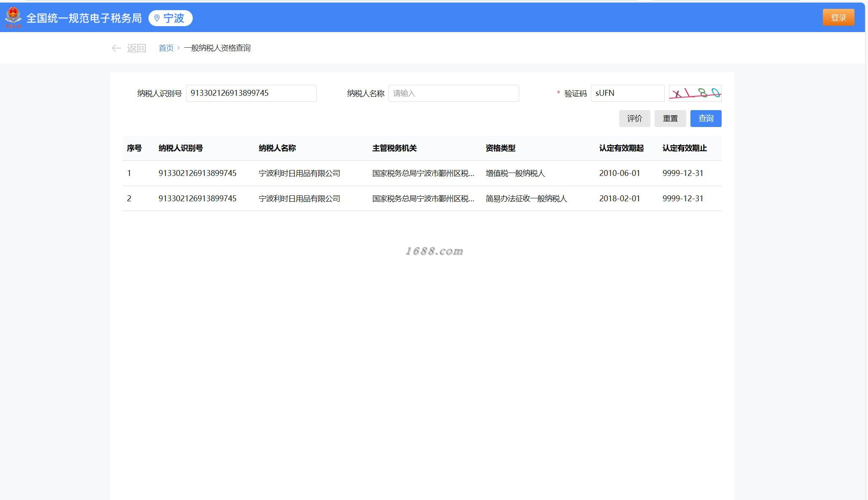Go to 首页 breadcrumb link
The image size is (868, 500).
(x=166, y=48)
